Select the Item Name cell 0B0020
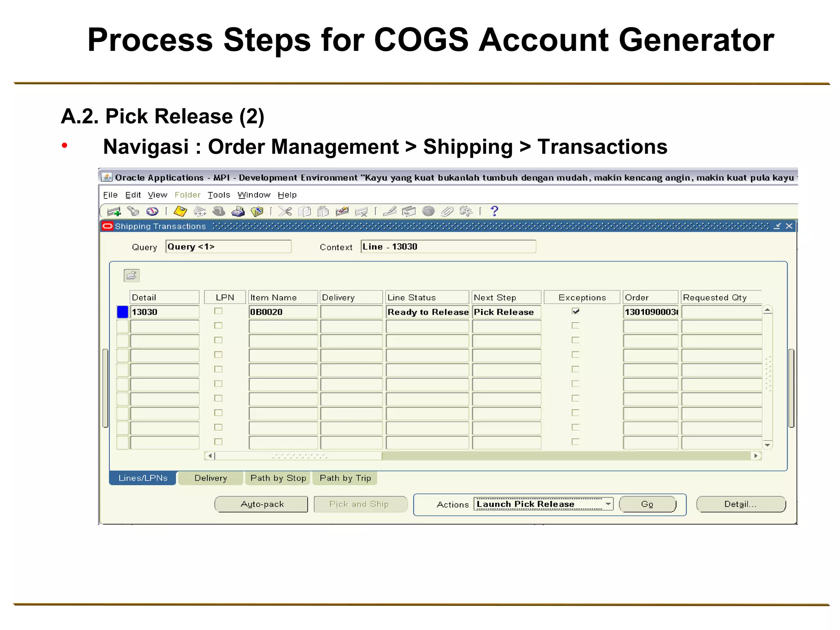The width and height of the screenshot is (840, 630). tap(283, 312)
